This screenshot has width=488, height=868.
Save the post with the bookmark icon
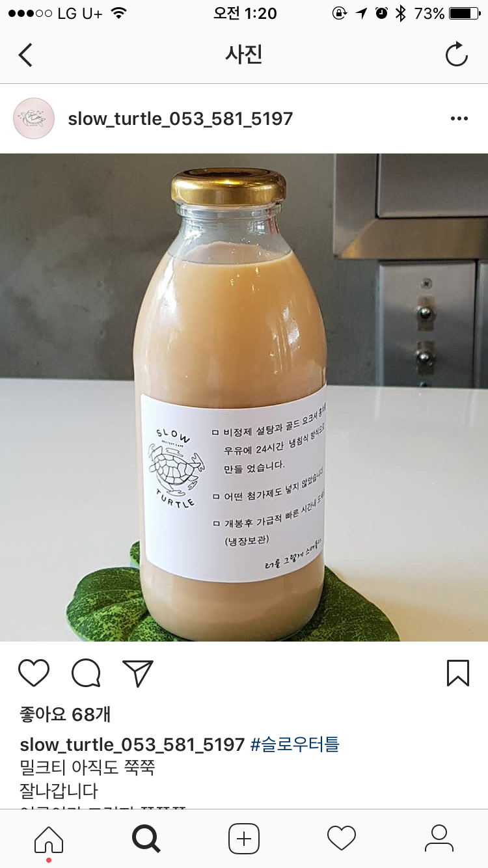[x=458, y=673]
